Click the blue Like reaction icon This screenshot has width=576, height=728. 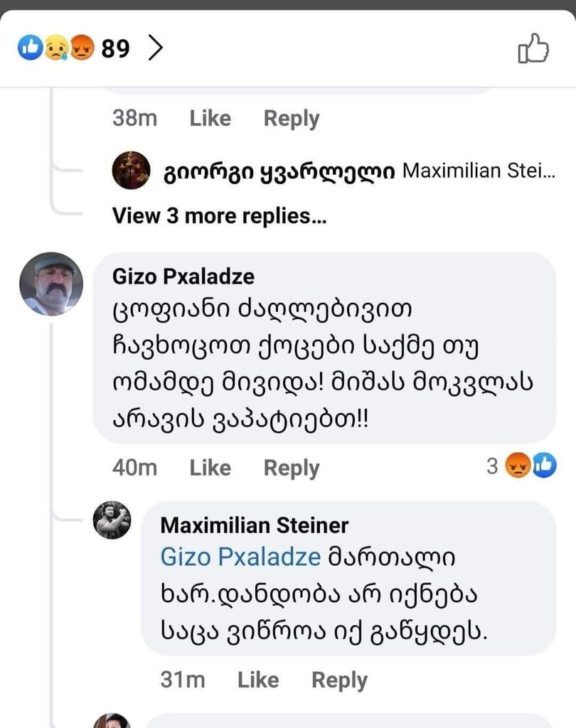30,48
